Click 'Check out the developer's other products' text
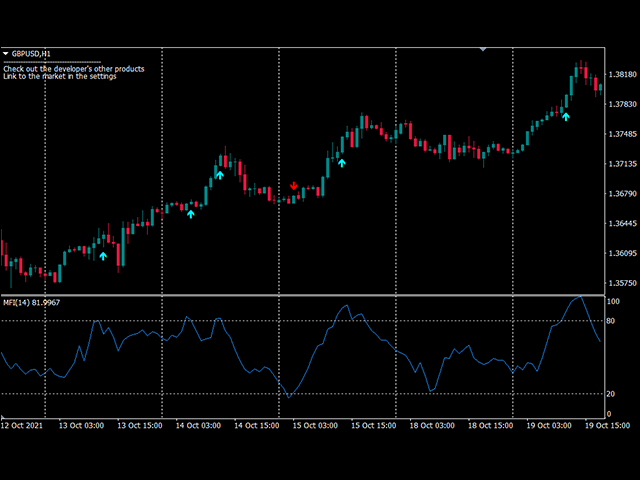This screenshot has width=640, height=480. tap(74, 69)
